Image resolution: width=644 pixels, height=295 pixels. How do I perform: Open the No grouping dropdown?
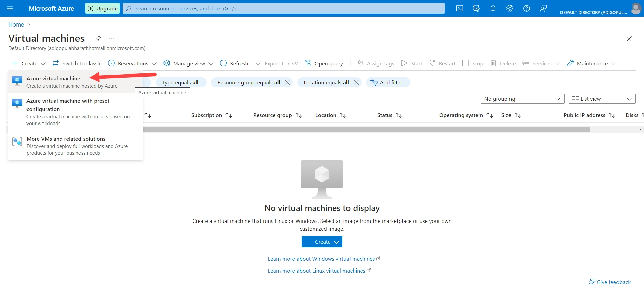pyautogui.click(x=522, y=99)
